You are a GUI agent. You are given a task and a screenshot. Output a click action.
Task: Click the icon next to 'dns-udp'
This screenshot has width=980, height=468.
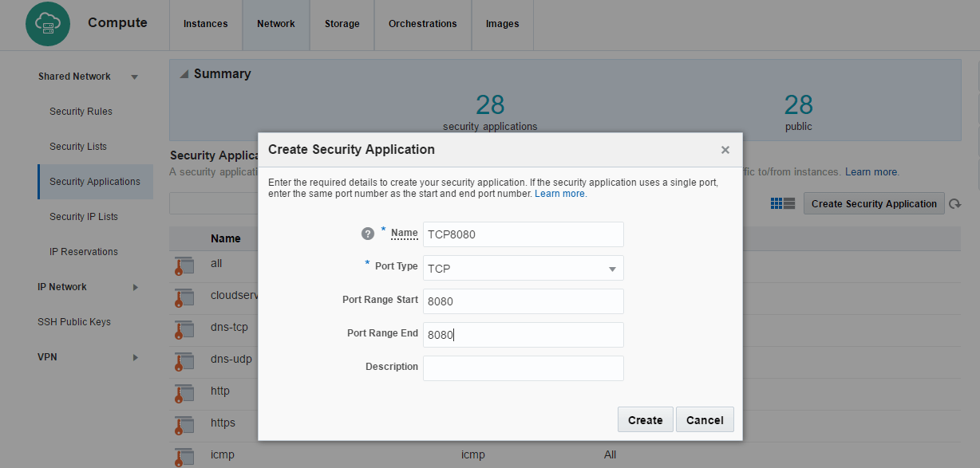(x=184, y=360)
